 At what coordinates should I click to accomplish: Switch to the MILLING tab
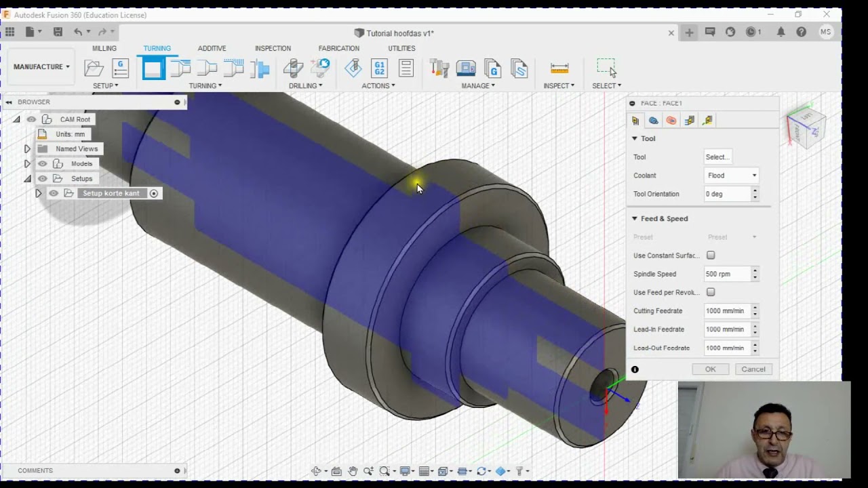104,49
